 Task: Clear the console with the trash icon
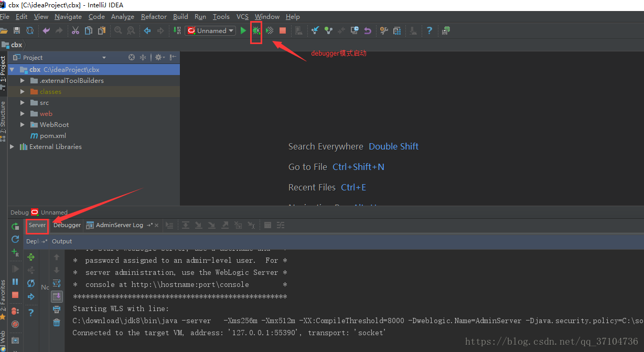click(x=57, y=323)
